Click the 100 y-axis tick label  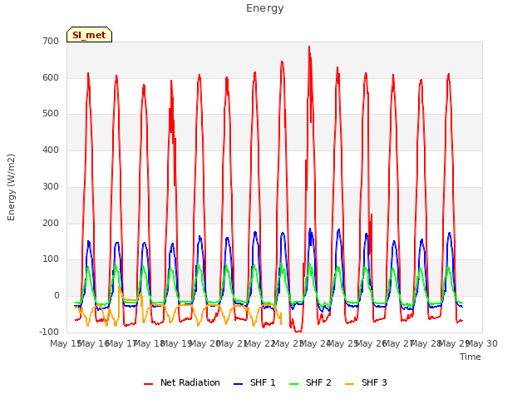click(x=51, y=259)
